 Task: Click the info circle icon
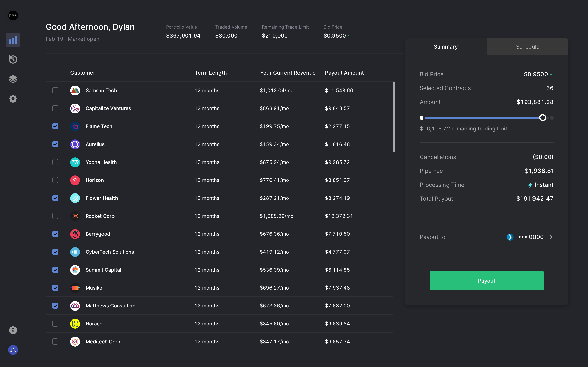pos(13,330)
